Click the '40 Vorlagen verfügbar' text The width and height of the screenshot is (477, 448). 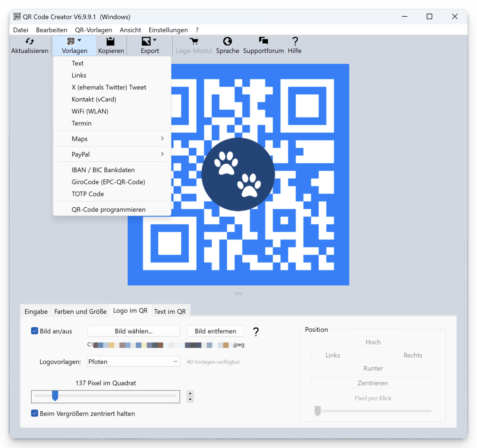click(213, 362)
